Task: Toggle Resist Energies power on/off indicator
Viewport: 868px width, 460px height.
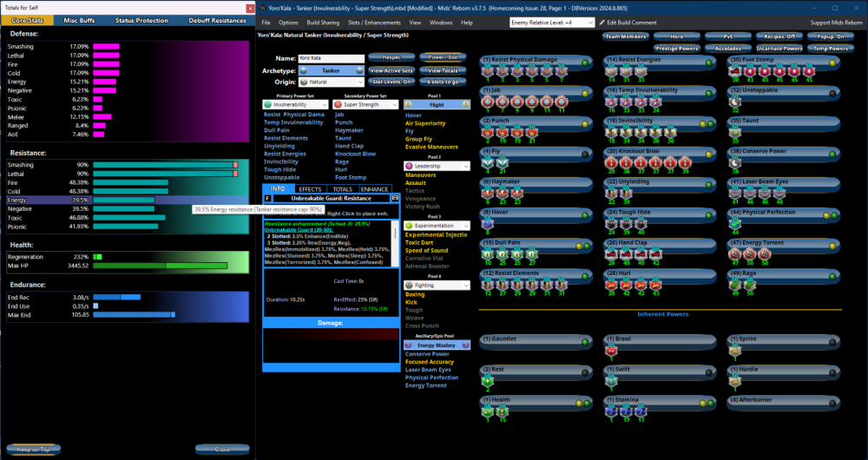Action: coord(709,62)
